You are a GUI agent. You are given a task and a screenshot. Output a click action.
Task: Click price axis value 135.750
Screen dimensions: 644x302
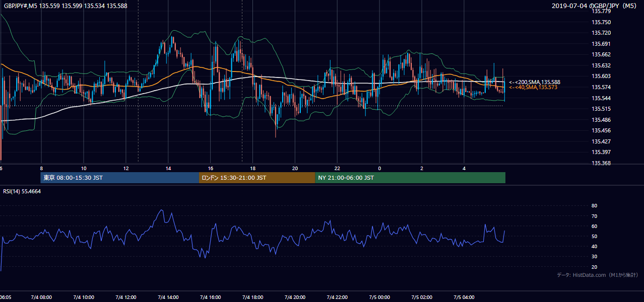601,22
